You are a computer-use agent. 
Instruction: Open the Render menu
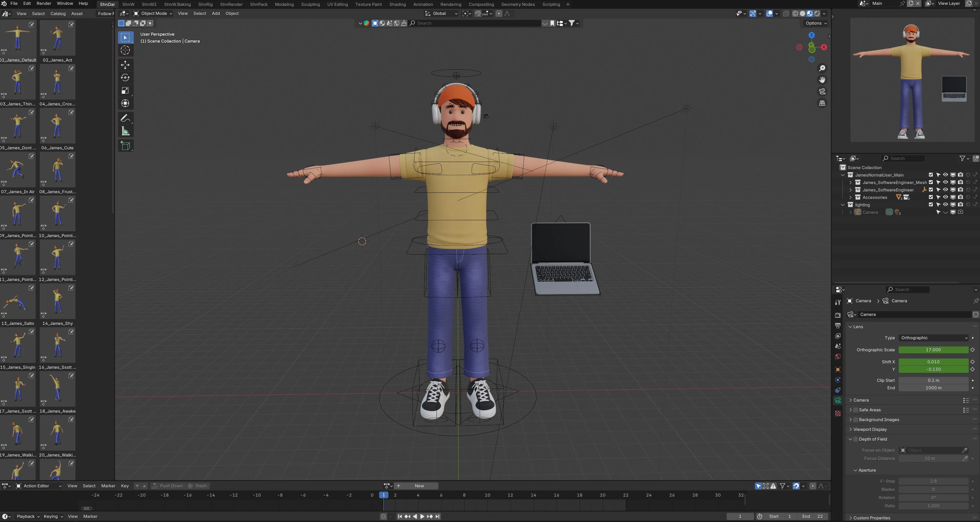44,3
